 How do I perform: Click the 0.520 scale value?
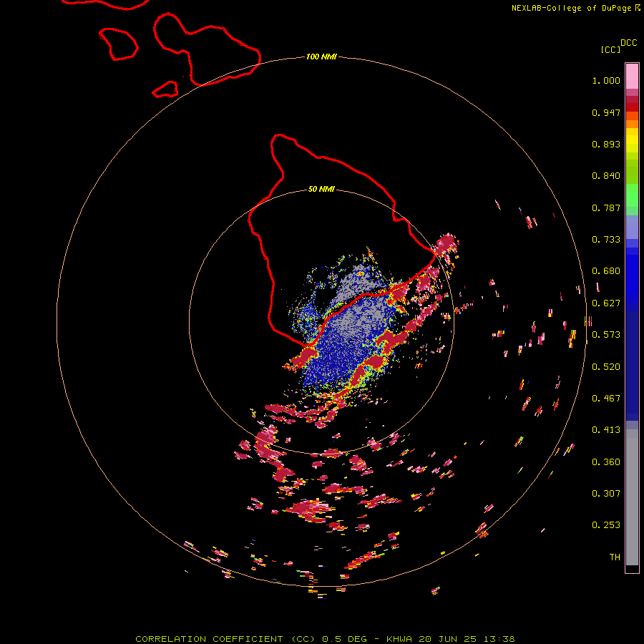(606, 367)
